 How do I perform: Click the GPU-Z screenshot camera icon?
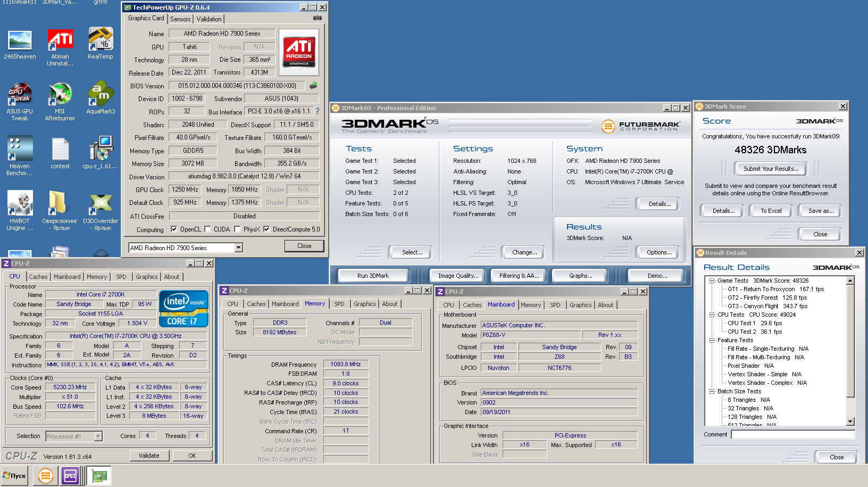point(318,18)
